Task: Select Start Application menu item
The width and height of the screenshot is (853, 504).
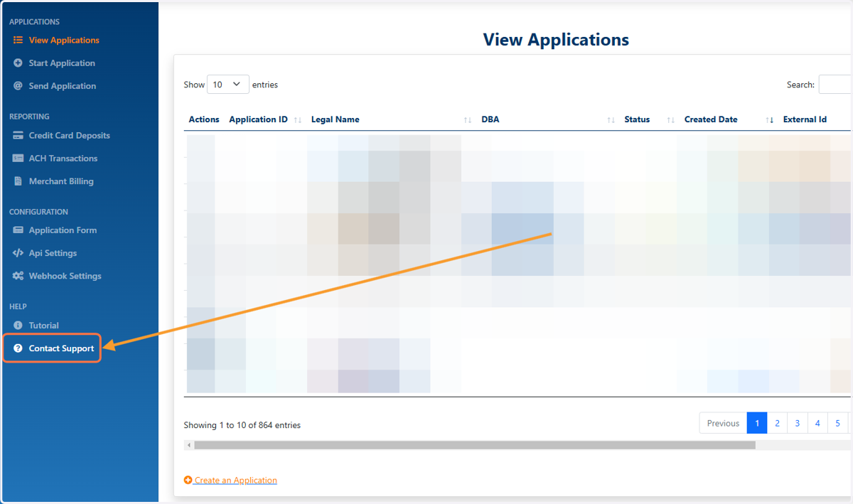Action: click(x=62, y=63)
